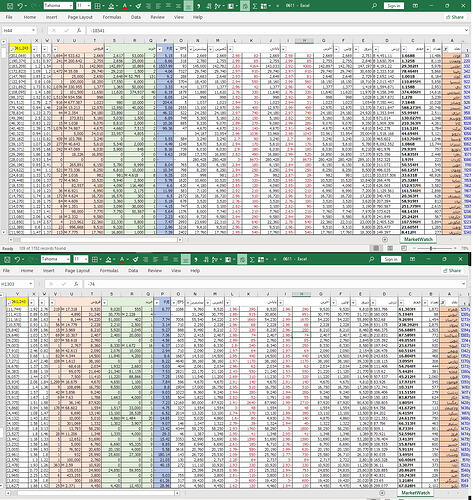Open the Formulas tab in the H44 window
Image resolution: width=473 pixels, height=500 pixels.
click(x=112, y=17)
